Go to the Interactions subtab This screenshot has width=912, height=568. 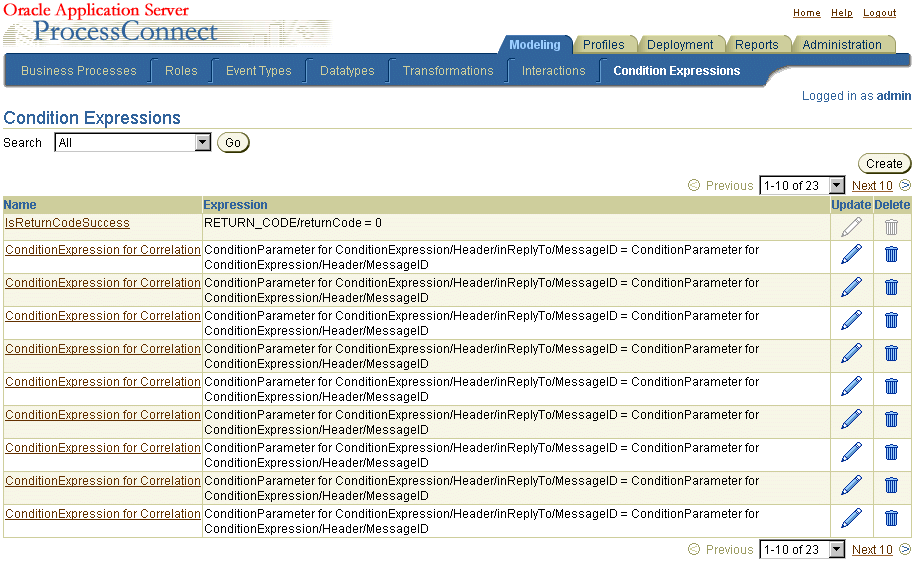click(x=553, y=70)
